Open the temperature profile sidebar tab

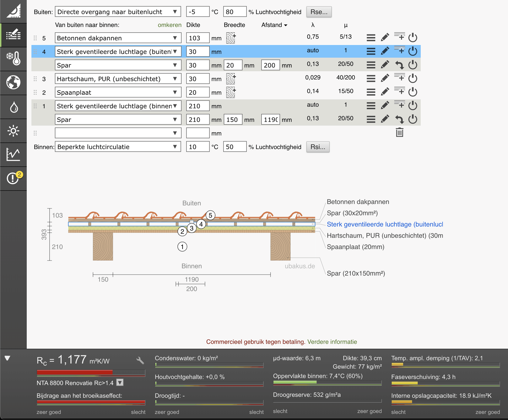coord(13,59)
